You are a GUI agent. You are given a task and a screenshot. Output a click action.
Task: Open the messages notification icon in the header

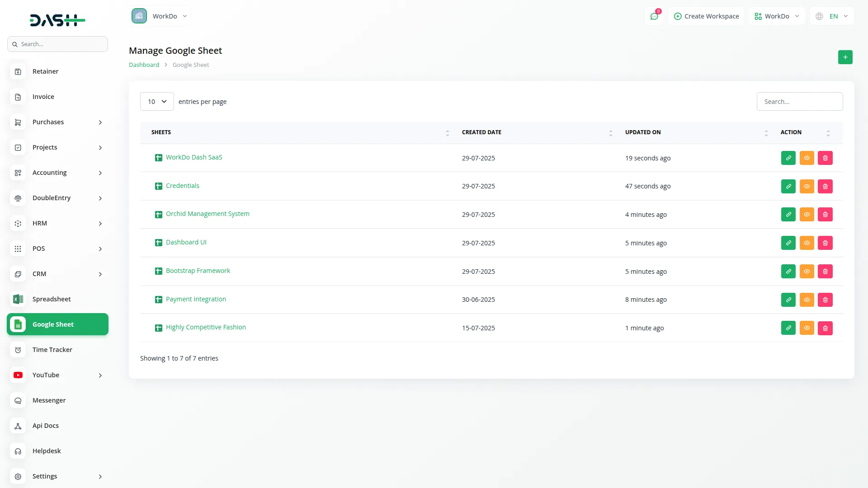coord(654,16)
